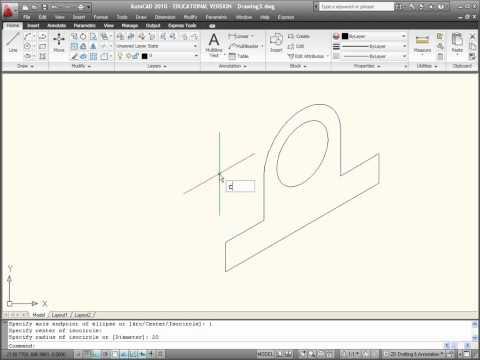Click the arc tool icon in Draw panel

click(28, 36)
